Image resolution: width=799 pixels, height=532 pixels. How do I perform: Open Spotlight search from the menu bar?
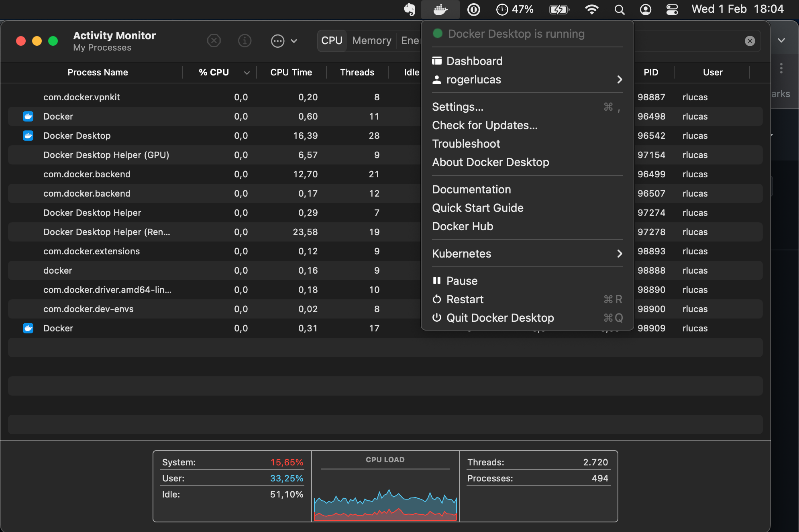[x=620, y=9]
